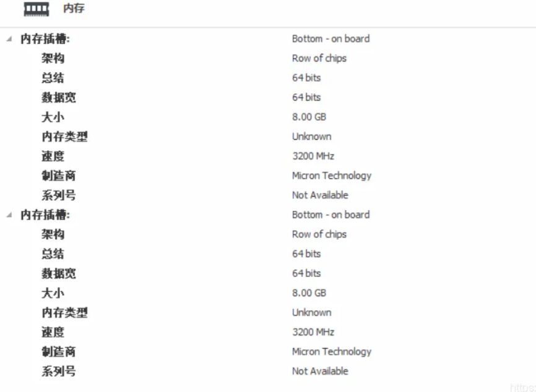Collapse the second 内存插槽 expander arrow
Image resolution: width=536 pixels, height=392 pixels.
(9, 215)
